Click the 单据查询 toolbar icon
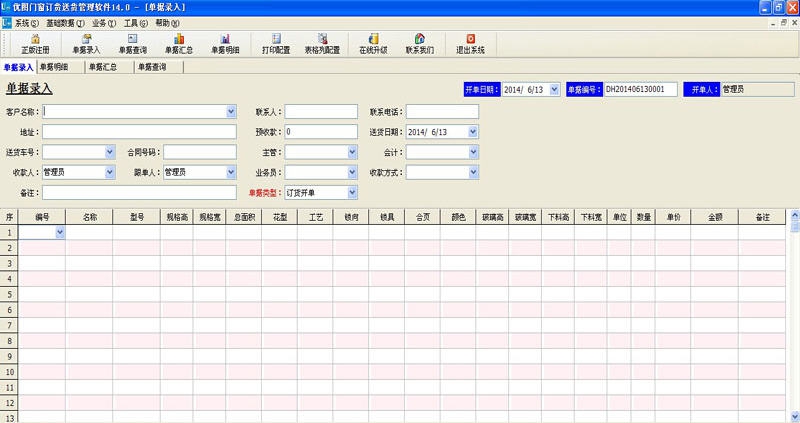The width and height of the screenshot is (800, 423). (x=132, y=43)
